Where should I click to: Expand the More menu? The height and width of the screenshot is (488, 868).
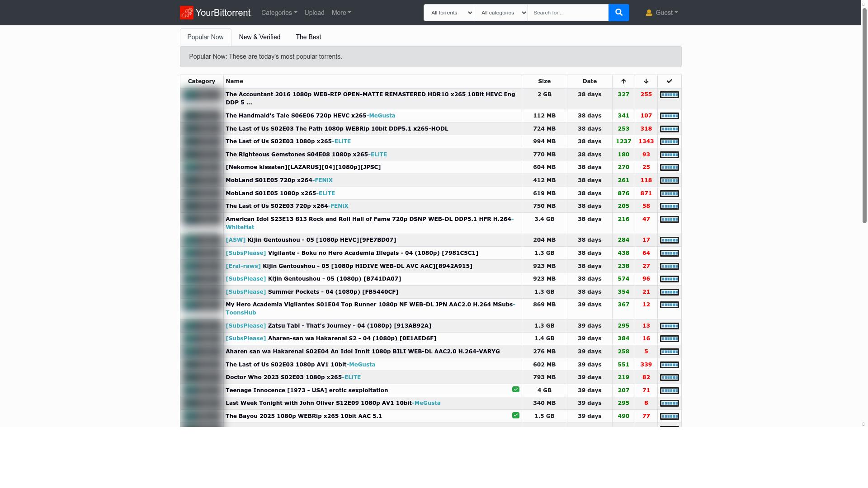[x=341, y=12]
